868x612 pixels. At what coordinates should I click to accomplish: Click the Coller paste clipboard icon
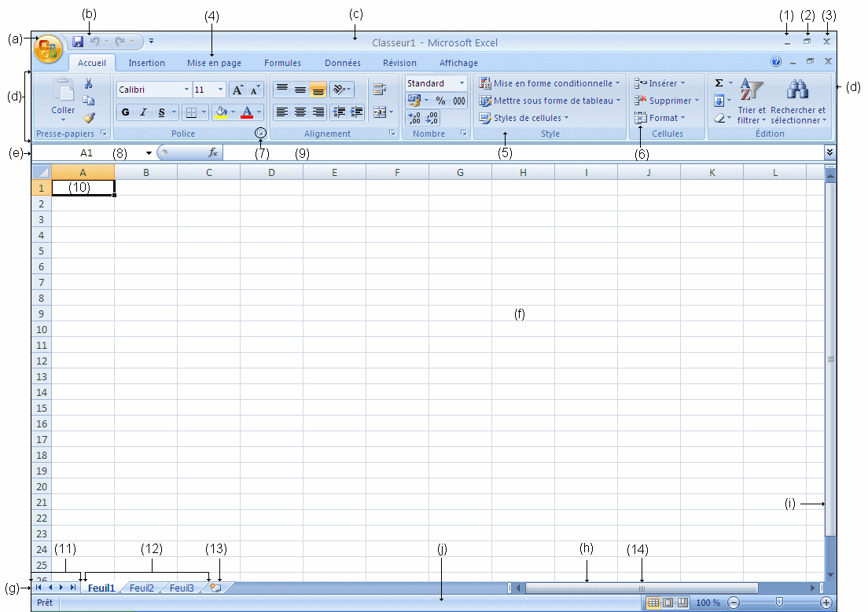[63, 90]
